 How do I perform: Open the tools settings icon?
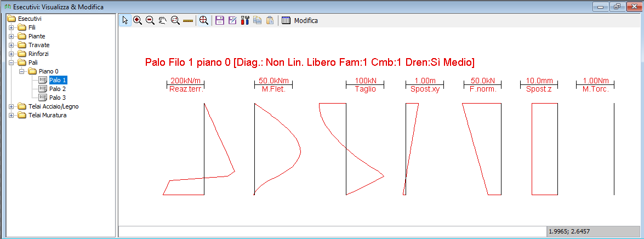coord(245,20)
